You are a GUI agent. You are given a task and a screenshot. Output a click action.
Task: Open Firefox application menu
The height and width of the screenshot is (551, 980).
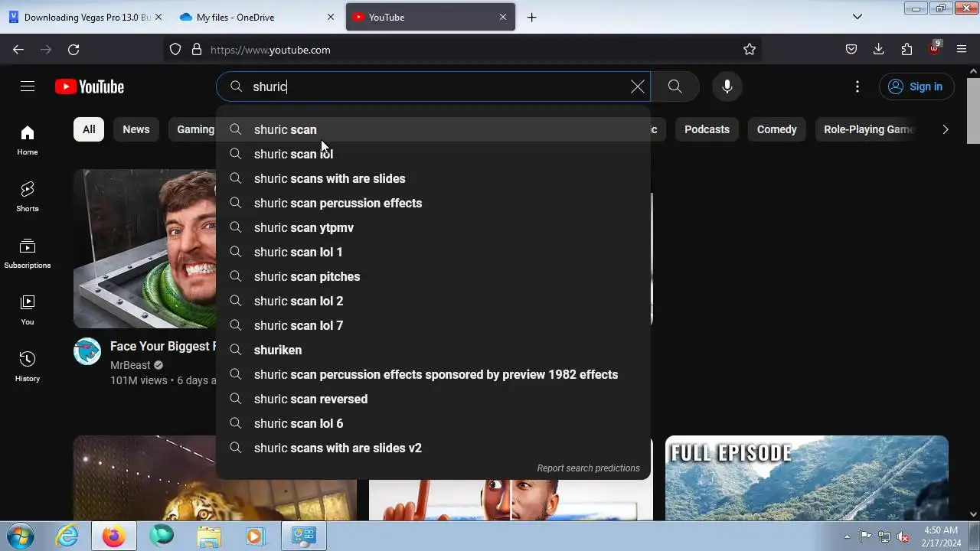click(962, 49)
